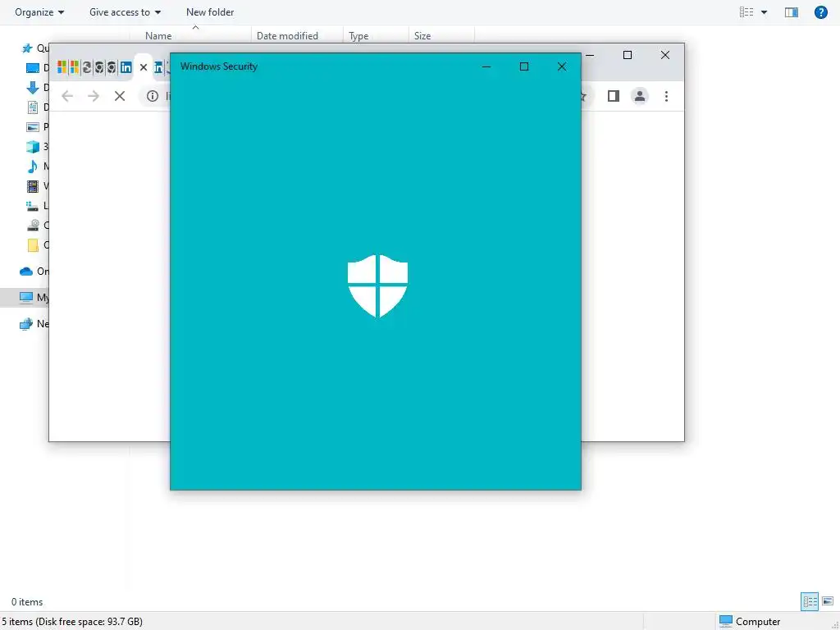Switch to large icons view in status bar

coord(828,601)
